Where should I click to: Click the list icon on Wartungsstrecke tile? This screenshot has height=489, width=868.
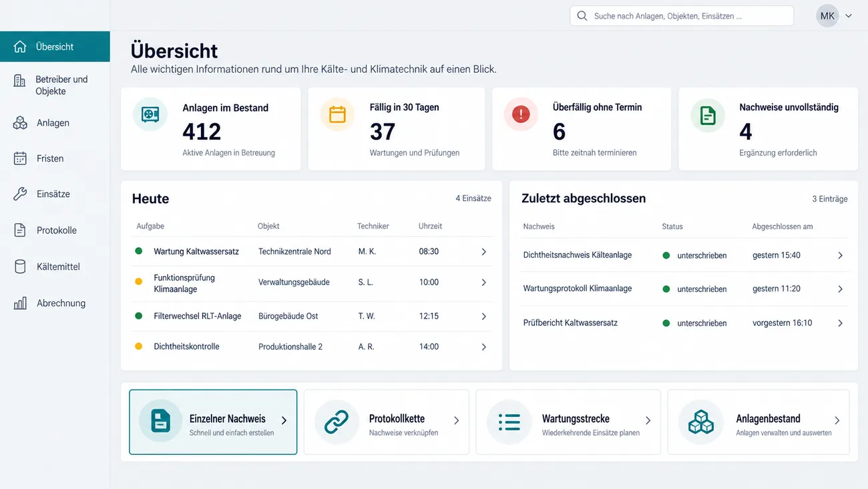[509, 422]
